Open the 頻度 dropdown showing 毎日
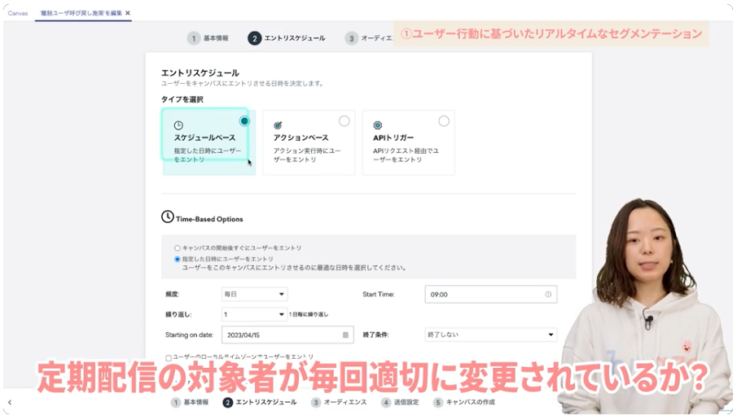737x420 pixels. tap(254, 295)
